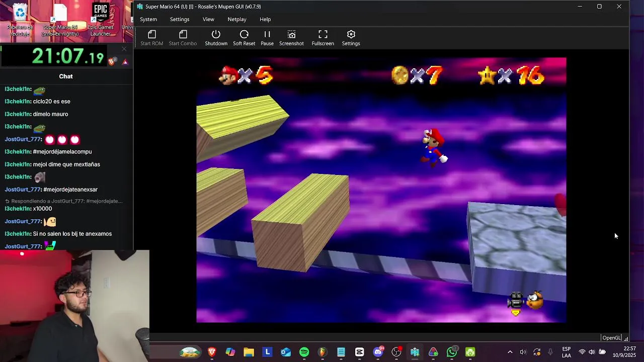Click the "#mejordéjamelacompu" chat message
The width and height of the screenshot is (644, 362).
(62, 152)
